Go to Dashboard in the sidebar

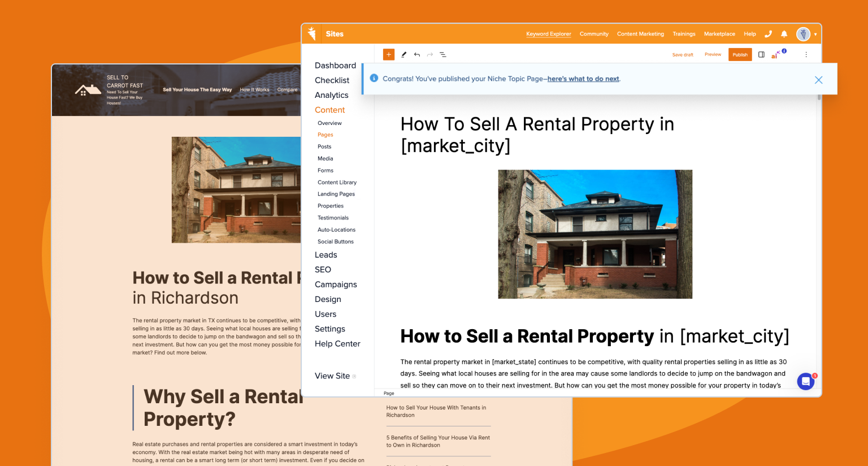pyautogui.click(x=335, y=66)
